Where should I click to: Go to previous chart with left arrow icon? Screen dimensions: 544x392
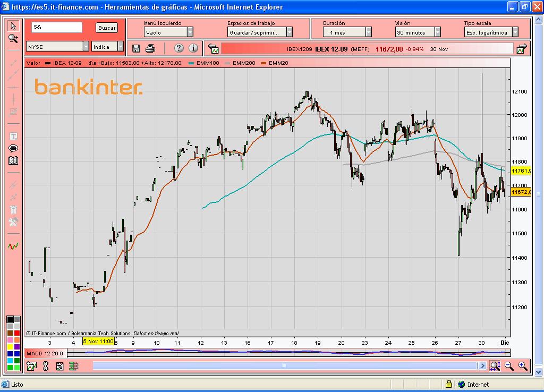[x=214, y=49]
